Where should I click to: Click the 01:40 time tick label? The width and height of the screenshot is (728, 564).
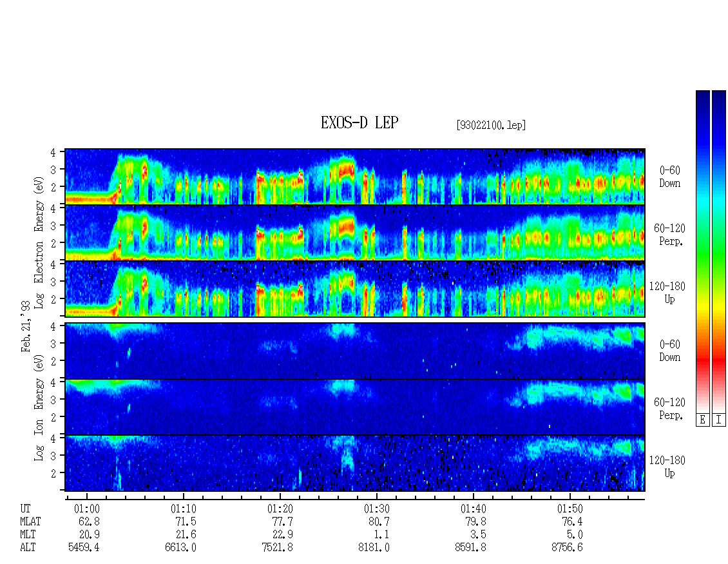pos(473,509)
